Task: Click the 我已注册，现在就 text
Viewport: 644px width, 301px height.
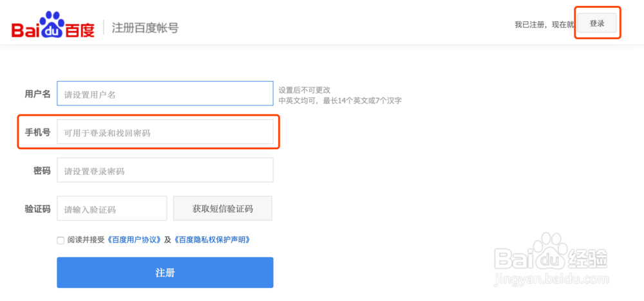Action: coord(544,24)
